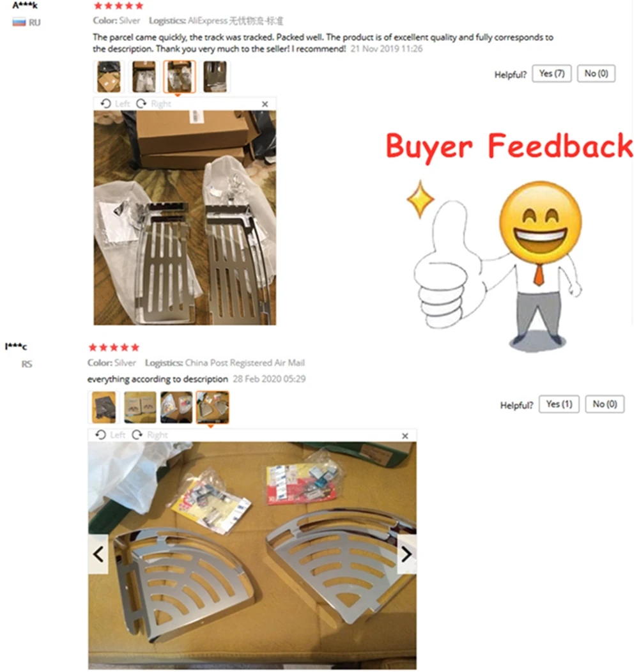
Task: Rotate first review image left
Action: [115, 103]
